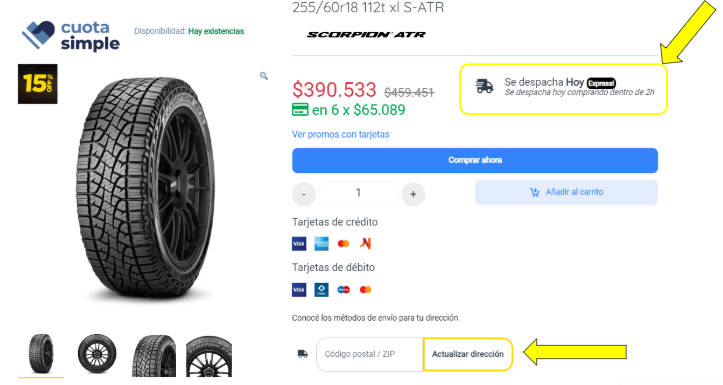Select the second tire thumbnail showing the rim
Image resolution: width=723 pixels, height=385 pixels.
pyautogui.click(x=97, y=354)
